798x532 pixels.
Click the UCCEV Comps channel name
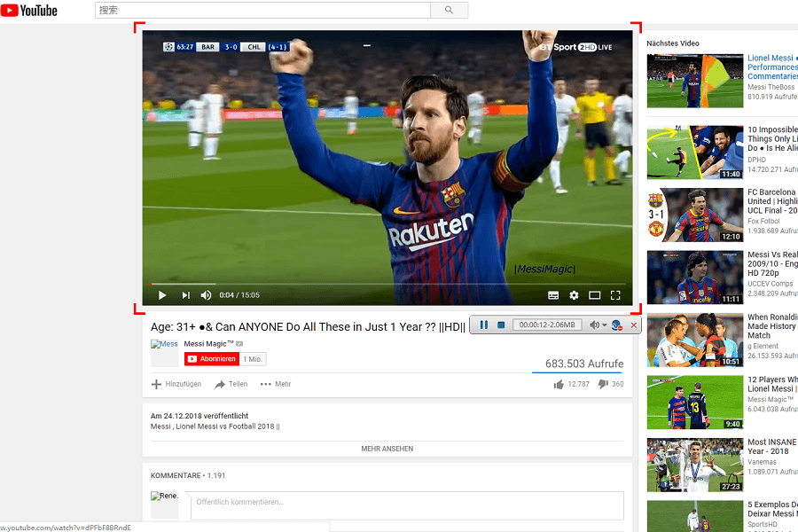pos(770,284)
